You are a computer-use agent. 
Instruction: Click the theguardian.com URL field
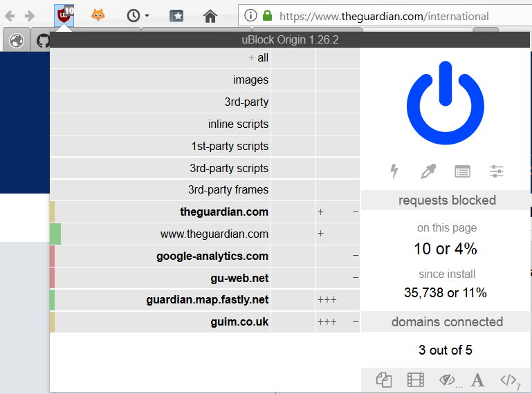pos(384,16)
